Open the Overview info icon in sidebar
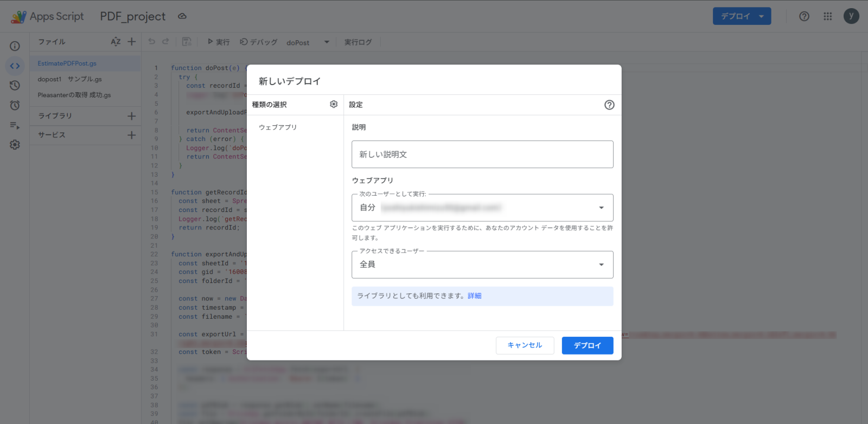Image resolution: width=868 pixels, height=424 pixels. [x=15, y=46]
